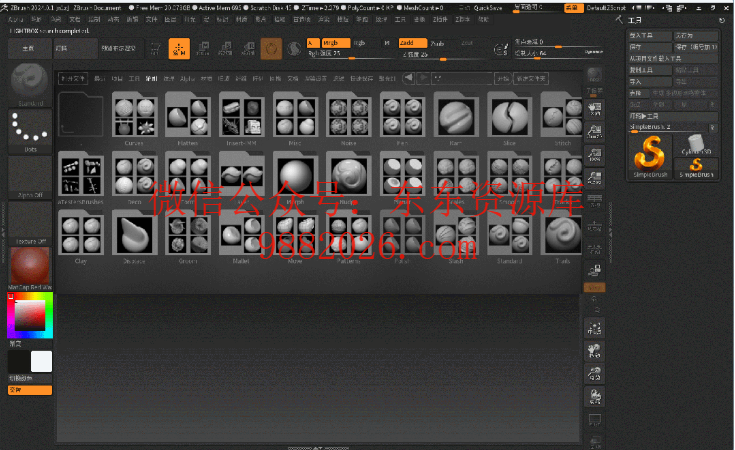Open the Standard brush thumbnail on left shelf

point(30,84)
